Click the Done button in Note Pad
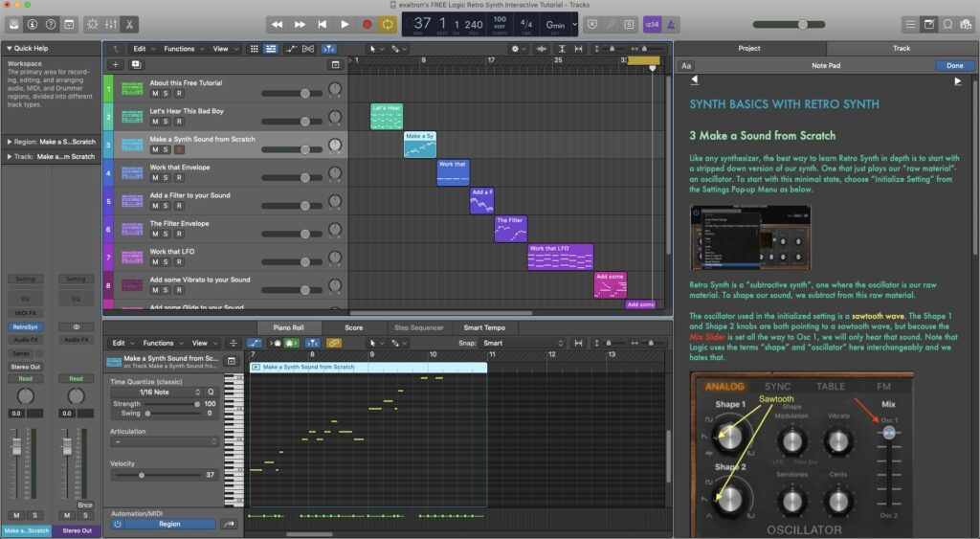This screenshot has height=539, width=980. click(954, 66)
